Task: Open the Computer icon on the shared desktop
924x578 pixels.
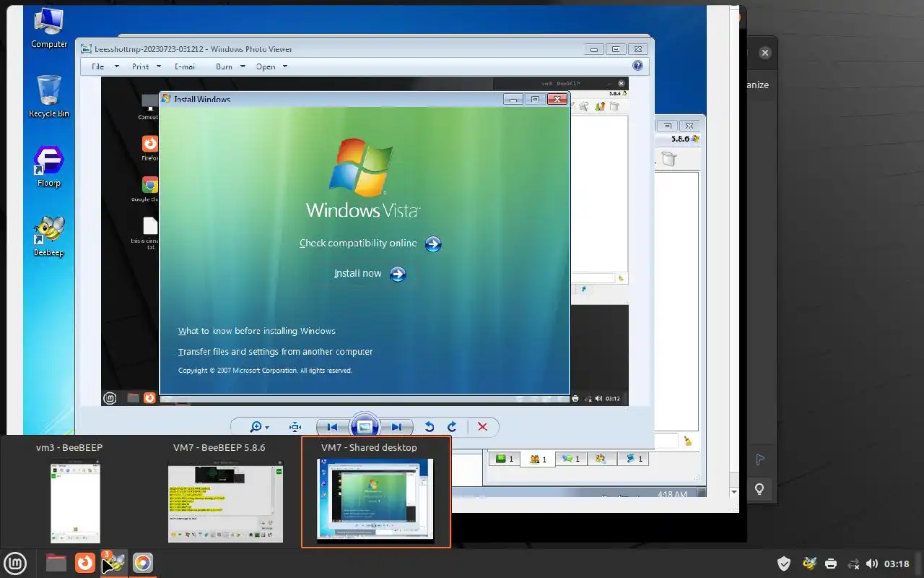Action: pyautogui.click(x=49, y=27)
